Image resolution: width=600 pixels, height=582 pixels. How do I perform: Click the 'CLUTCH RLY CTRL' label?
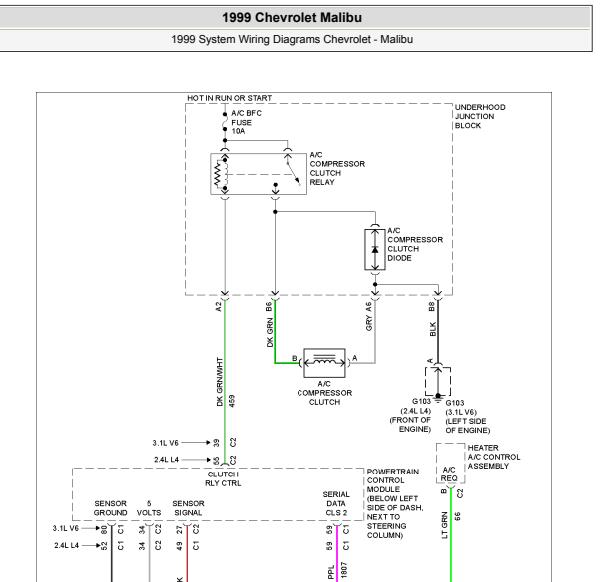tap(223, 479)
